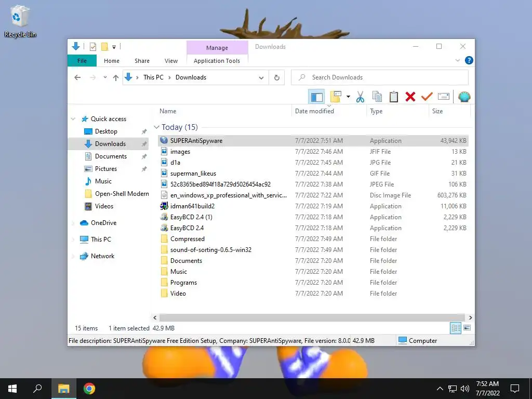Sort by the Name column header
Screen dimensions: 532x399
[x=224, y=111]
